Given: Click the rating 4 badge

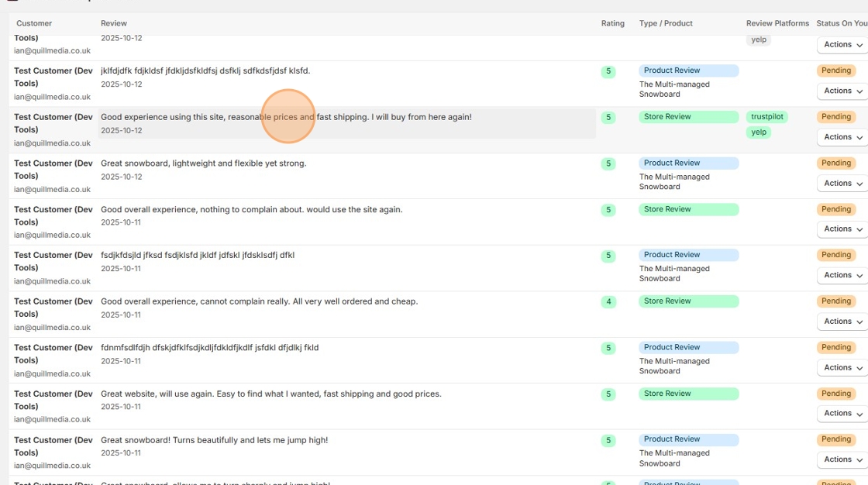Looking at the screenshot, I should point(608,301).
